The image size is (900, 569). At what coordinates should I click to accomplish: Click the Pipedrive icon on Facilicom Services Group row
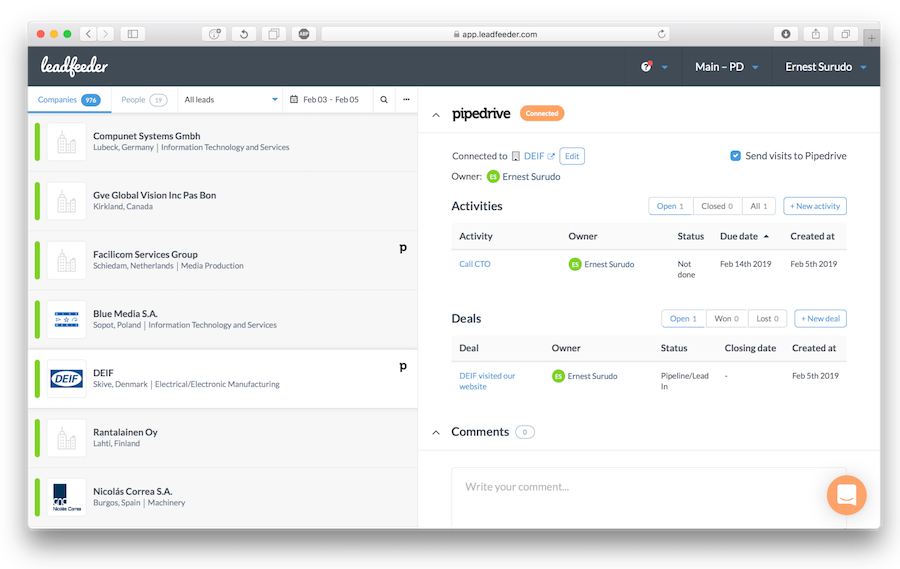coord(403,248)
